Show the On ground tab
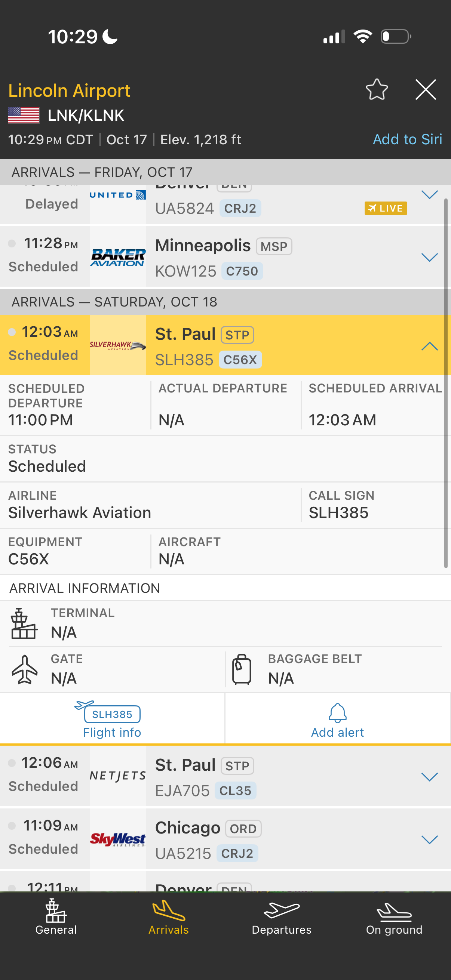This screenshot has width=451, height=980. click(394, 917)
